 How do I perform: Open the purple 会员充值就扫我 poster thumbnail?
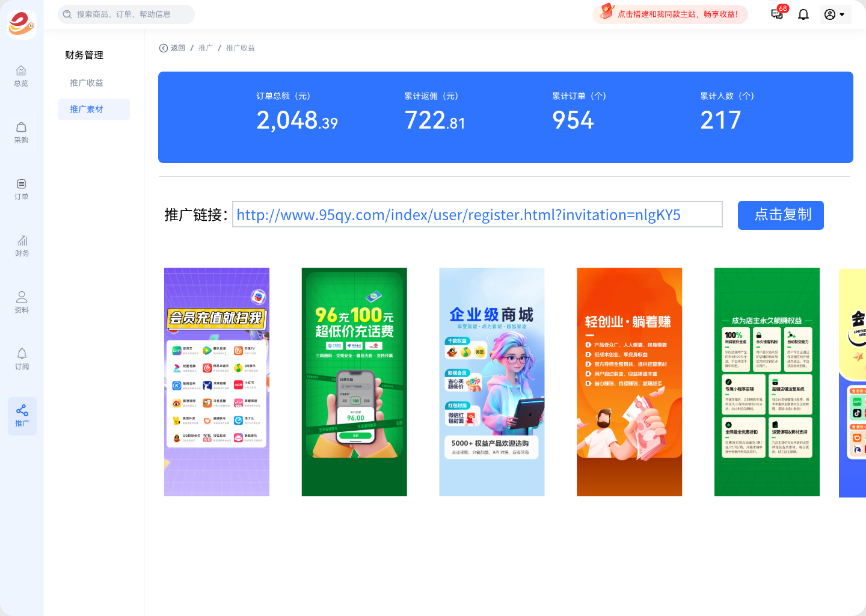(216, 381)
